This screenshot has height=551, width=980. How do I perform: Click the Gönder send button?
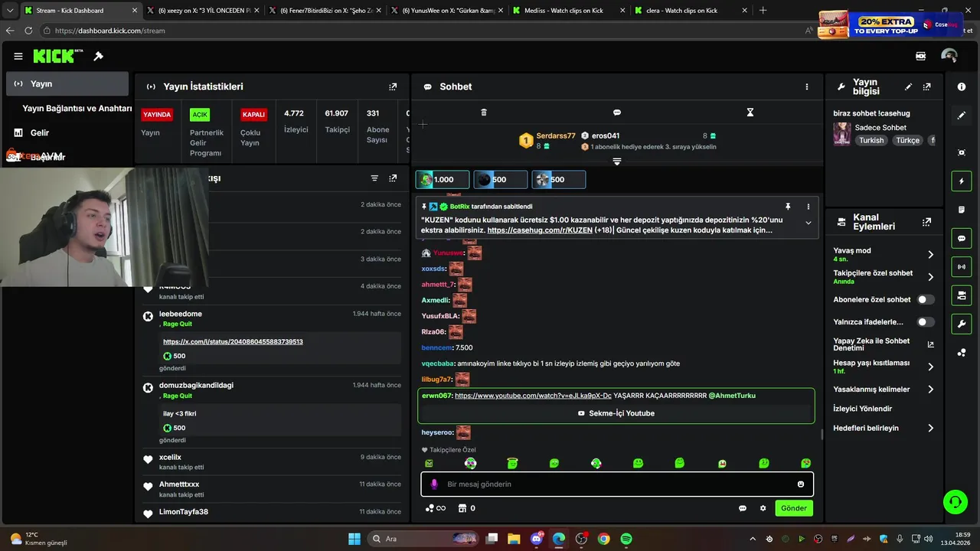click(x=793, y=508)
